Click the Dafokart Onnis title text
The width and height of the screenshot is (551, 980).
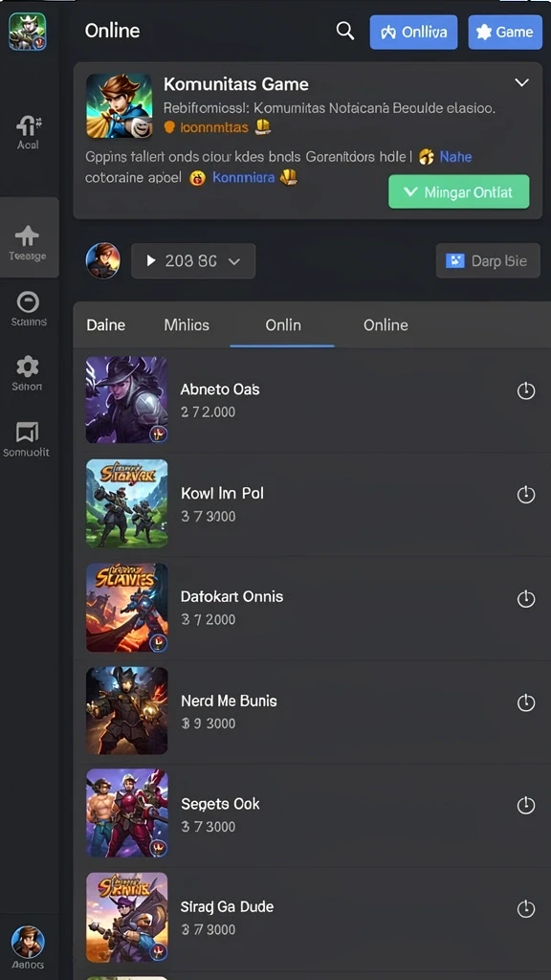(x=231, y=597)
